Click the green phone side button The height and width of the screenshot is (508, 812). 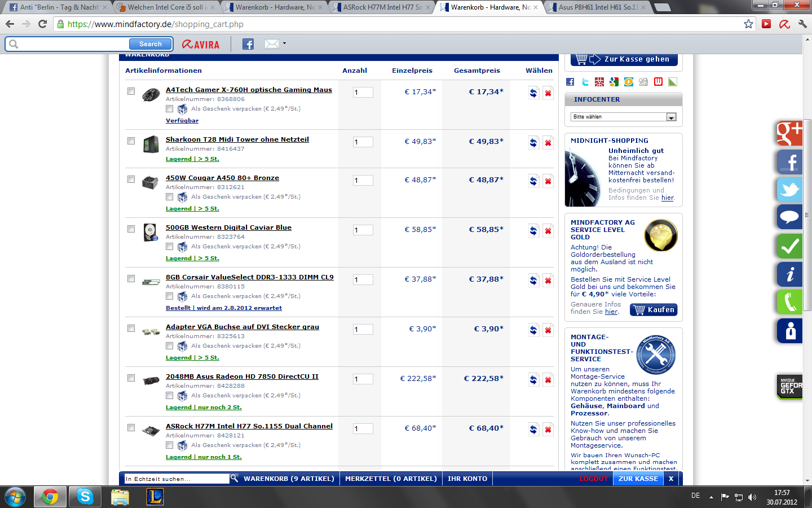[x=789, y=303]
